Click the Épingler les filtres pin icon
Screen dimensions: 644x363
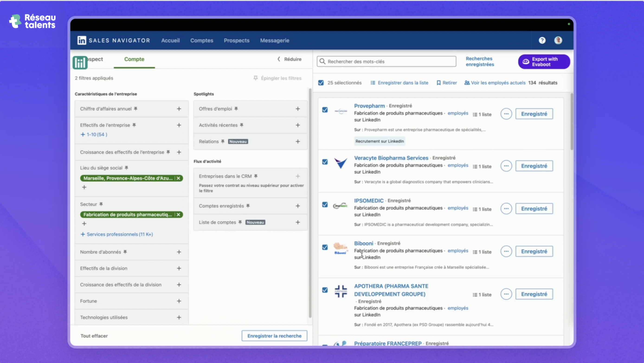(255, 78)
